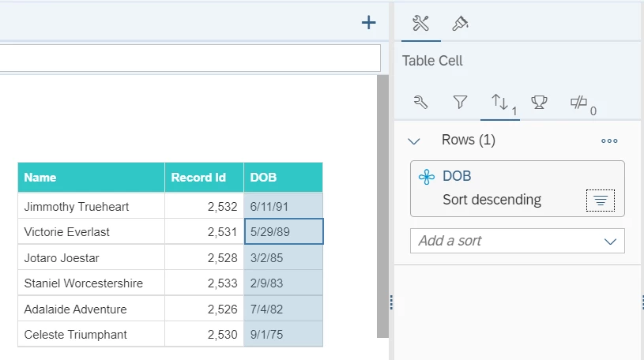Open the Add a sort dropdown
The width and height of the screenshot is (644, 360).
(x=517, y=241)
